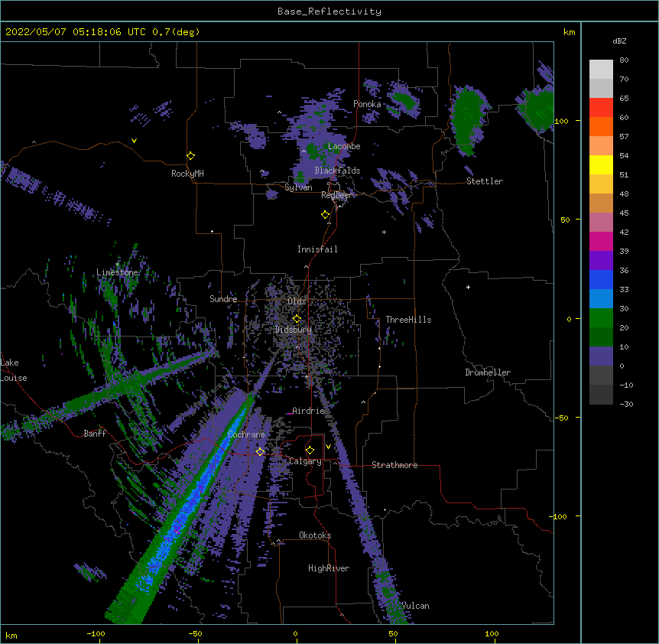Select the Cochrane label
This screenshot has height=644, width=659.
click(x=246, y=434)
